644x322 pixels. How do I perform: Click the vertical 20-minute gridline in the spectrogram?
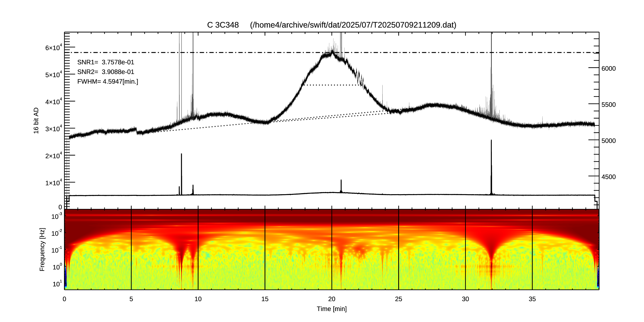(332, 249)
